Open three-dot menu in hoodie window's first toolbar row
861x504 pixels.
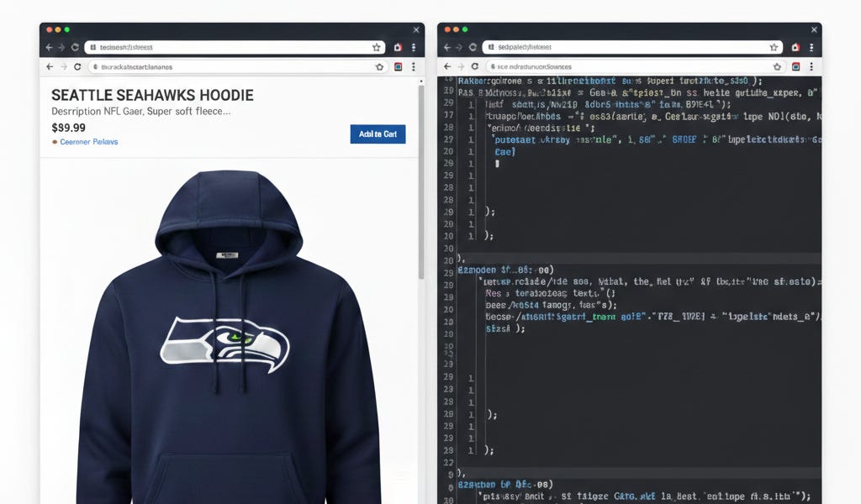click(414, 47)
